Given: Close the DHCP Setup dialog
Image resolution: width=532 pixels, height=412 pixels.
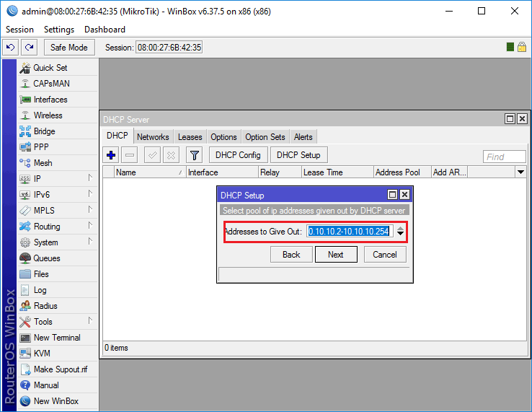Looking at the screenshot, I should coord(404,195).
